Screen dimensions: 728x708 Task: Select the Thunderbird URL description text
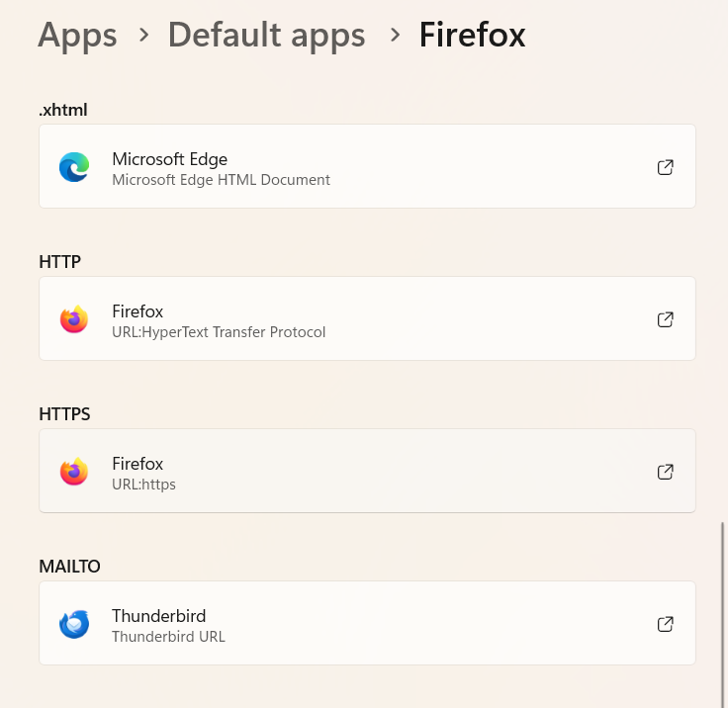click(168, 637)
